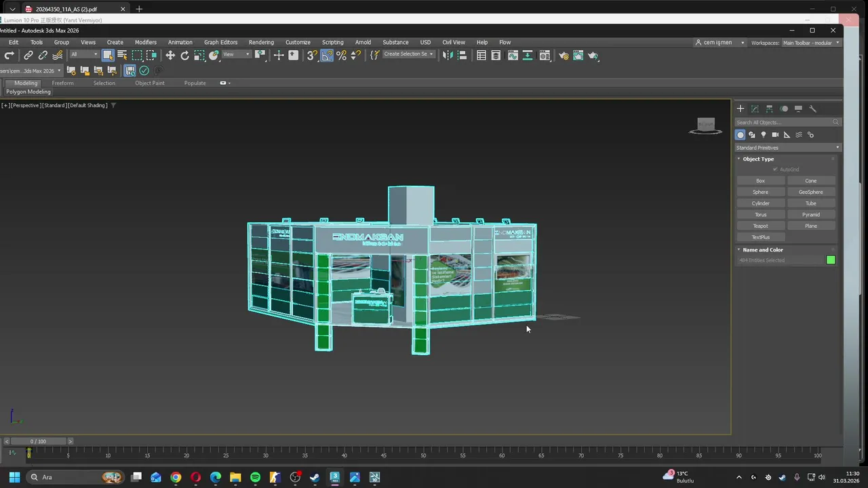Click the GeoSphere button
The image size is (868, 488).
(x=810, y=192)
